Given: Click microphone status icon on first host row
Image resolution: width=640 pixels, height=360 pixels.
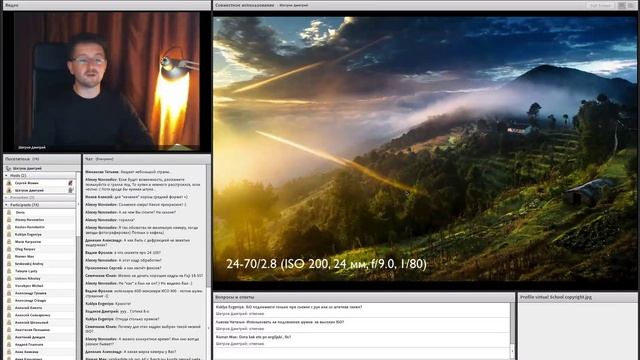Looking at the screenshot, I should click(71, 183).
